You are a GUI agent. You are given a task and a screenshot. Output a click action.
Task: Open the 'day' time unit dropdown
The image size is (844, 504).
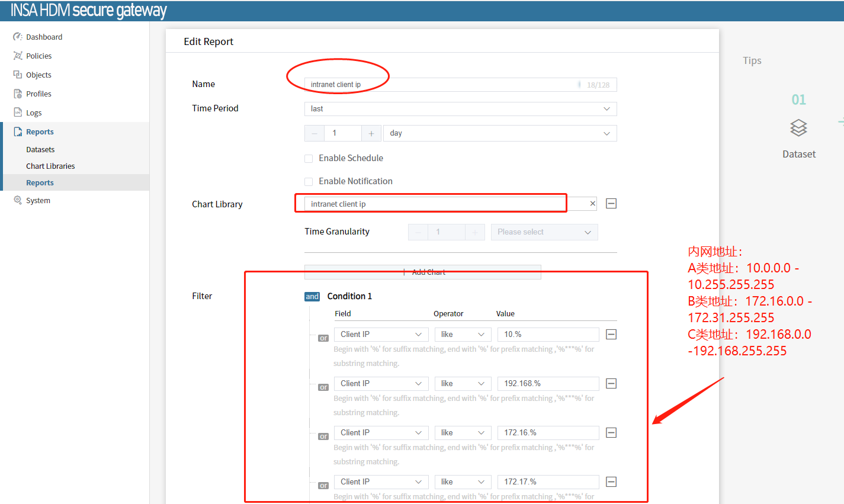pyautogui.click(x=499, y=133)
